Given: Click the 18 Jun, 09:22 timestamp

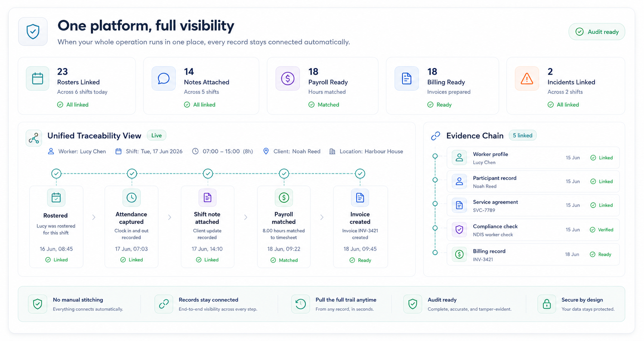Looking at the screenshot, I should pyautogui.click(x=284, y=249).
